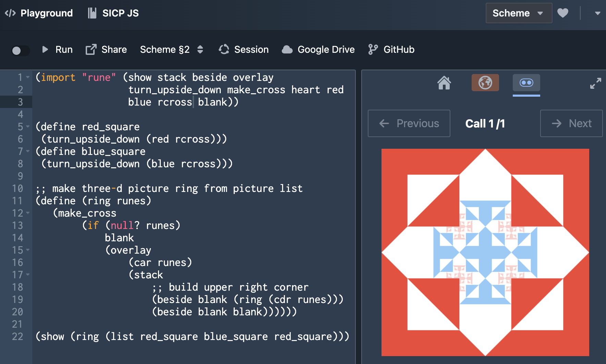The height and width of the screenshot is (364, 606).
Task: Expand the output panel to fullscreen
Action: click(595, 83)
